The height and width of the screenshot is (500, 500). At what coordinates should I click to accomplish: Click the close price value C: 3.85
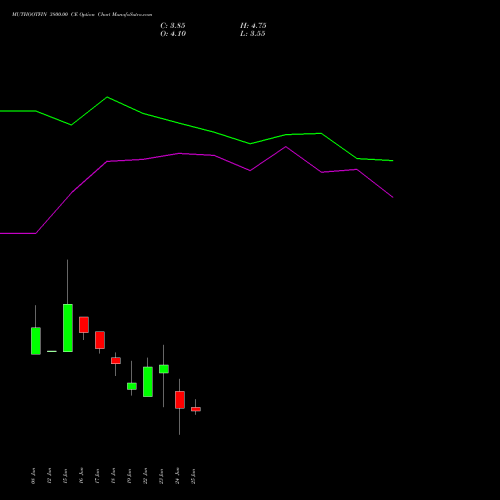(173, 26)
